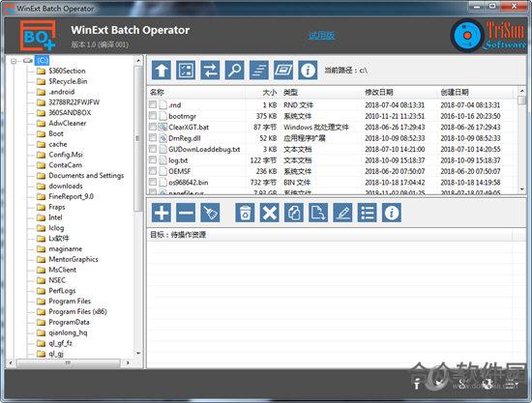
Task: Click the folder tree horizontal scrollbar thumb
Action: (x=69, y=362)
